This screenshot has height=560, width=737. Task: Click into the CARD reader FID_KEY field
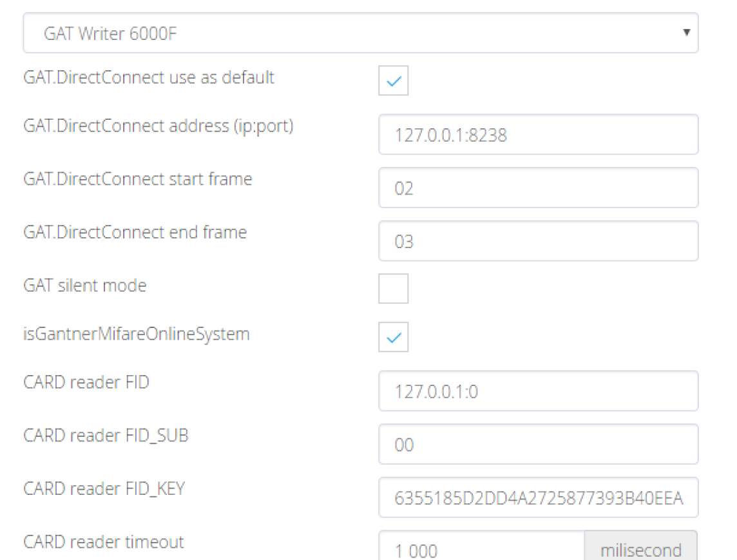[x=538, y=497]
